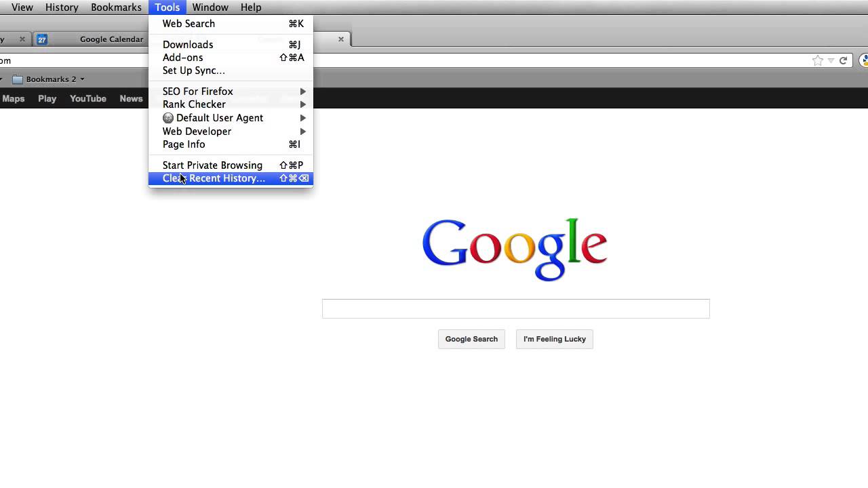Image resolution: width=868 pixels, height=488 pixels.
Task: Click the I'm Feeling Lucky button
Action: pos(555,339)
